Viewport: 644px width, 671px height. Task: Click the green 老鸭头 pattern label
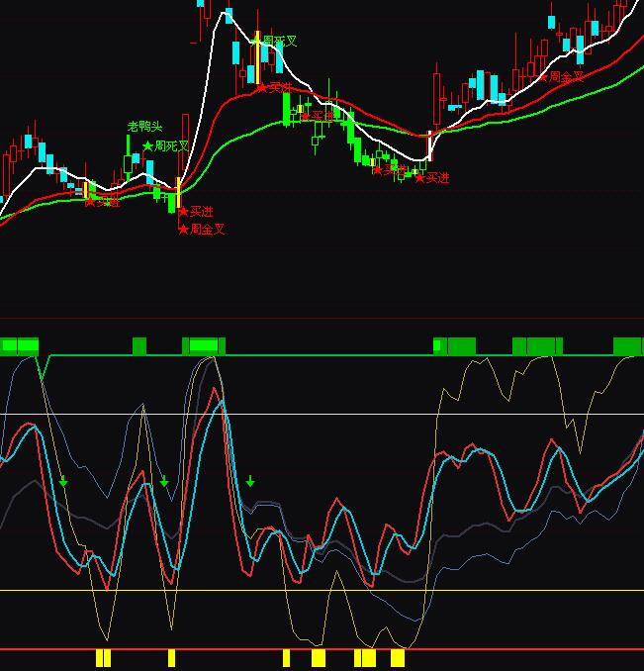coord(144,127)
